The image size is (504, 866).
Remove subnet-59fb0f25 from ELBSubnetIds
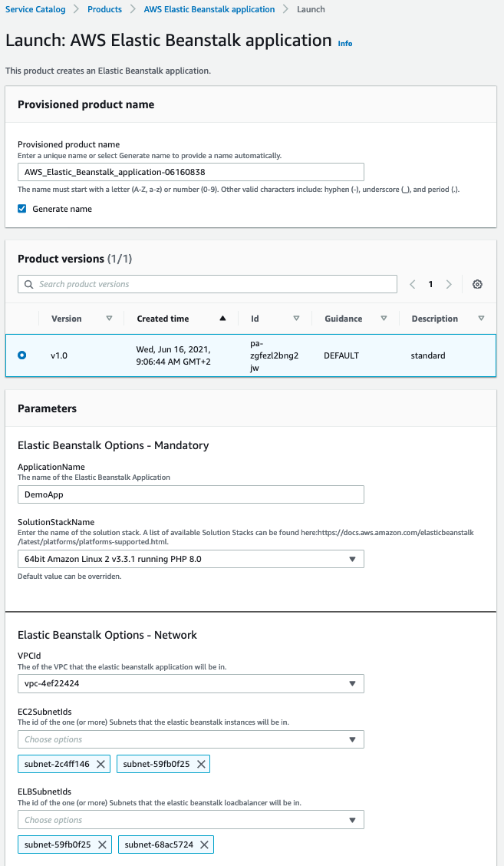(102, 845)
